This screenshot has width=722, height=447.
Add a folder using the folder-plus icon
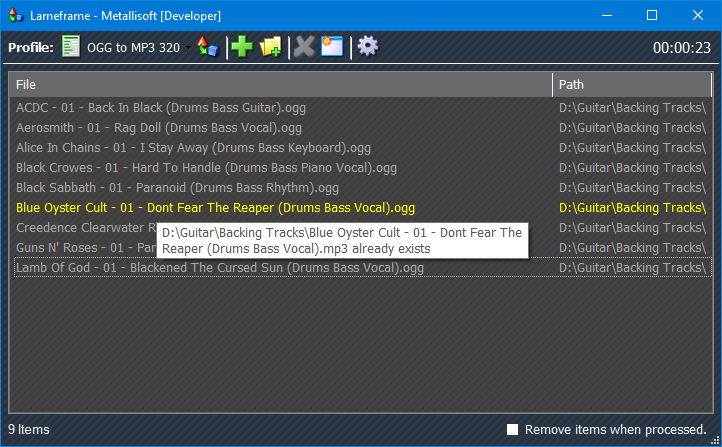pyautogui.click(x=271, y=47)
